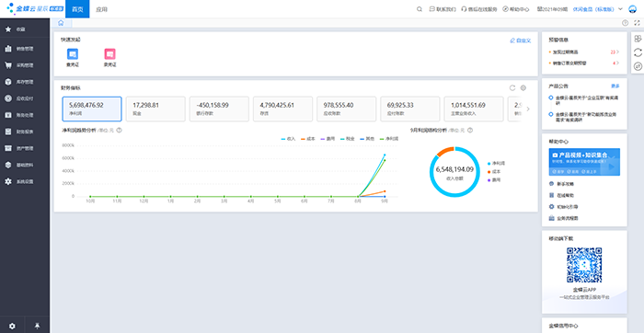This screenshot has height=333, width=644.
Task: Select the 17,298.81 indicator card
Action: [155, 109]
